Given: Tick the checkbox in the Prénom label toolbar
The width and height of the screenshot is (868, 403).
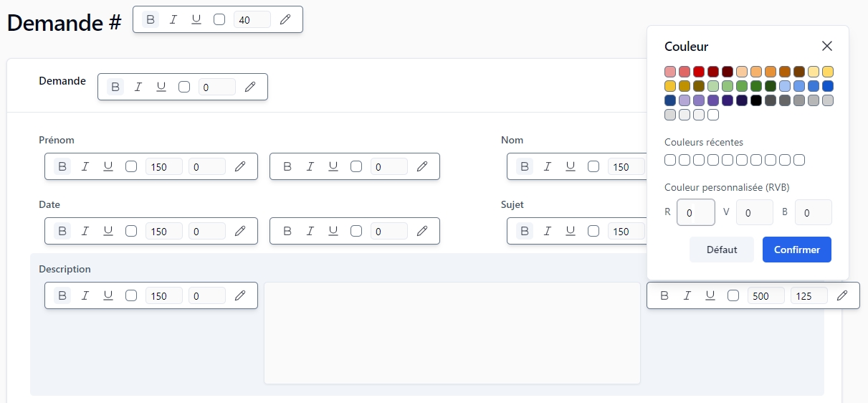Looking at the screenshot, I should pos(131,166).
